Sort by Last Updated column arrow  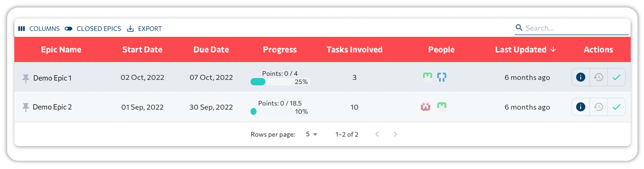[553, 50]
